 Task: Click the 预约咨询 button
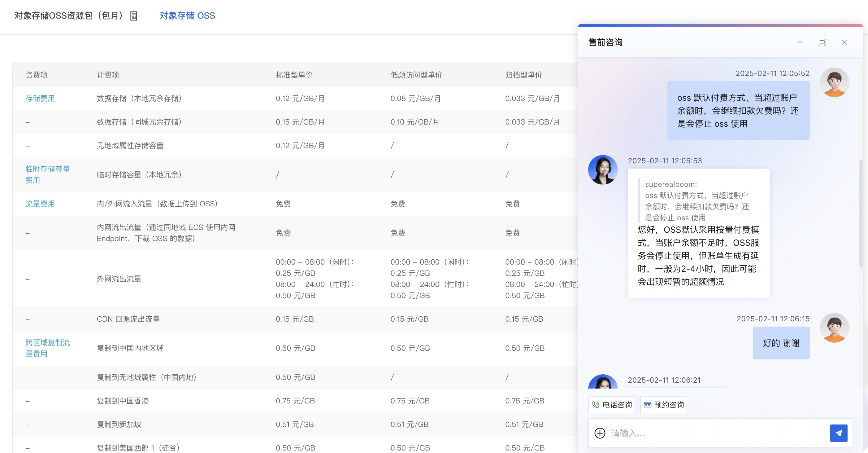point(663,404)
